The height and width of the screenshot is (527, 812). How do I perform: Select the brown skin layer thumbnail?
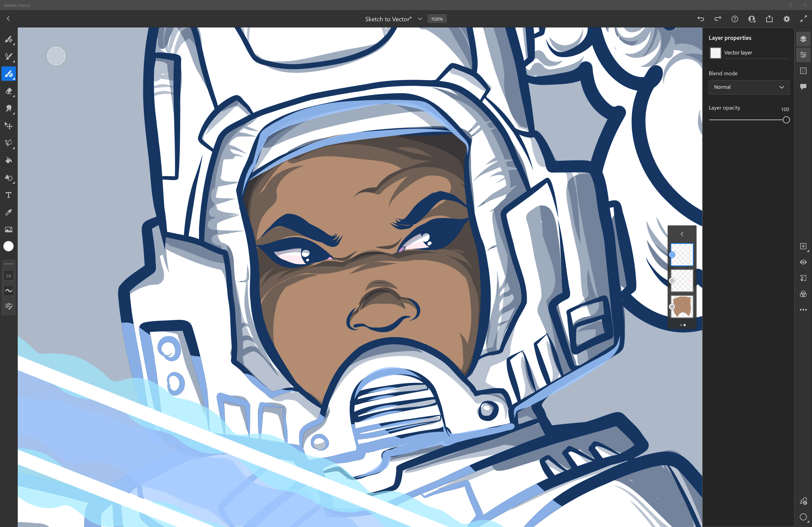(x=682, y=306)
